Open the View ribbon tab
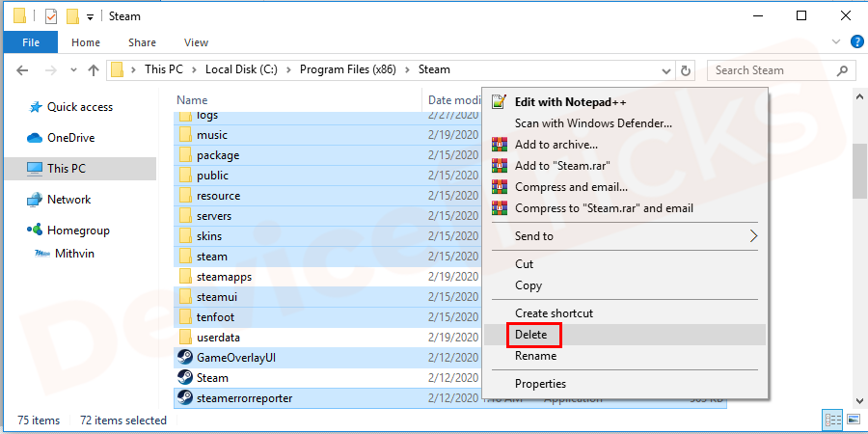The height and width of the screenshot is (434, 868). click(x=196, y=42)
